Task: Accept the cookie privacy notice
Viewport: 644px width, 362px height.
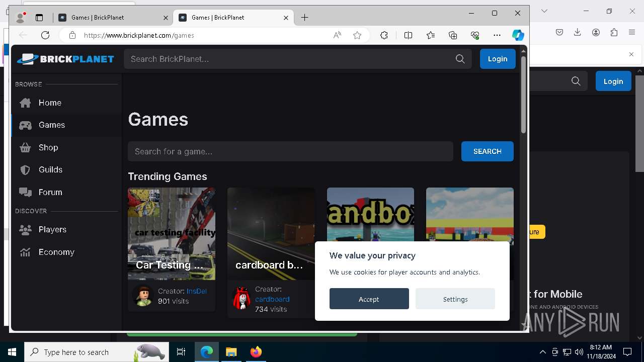Action: pos(369,299)
